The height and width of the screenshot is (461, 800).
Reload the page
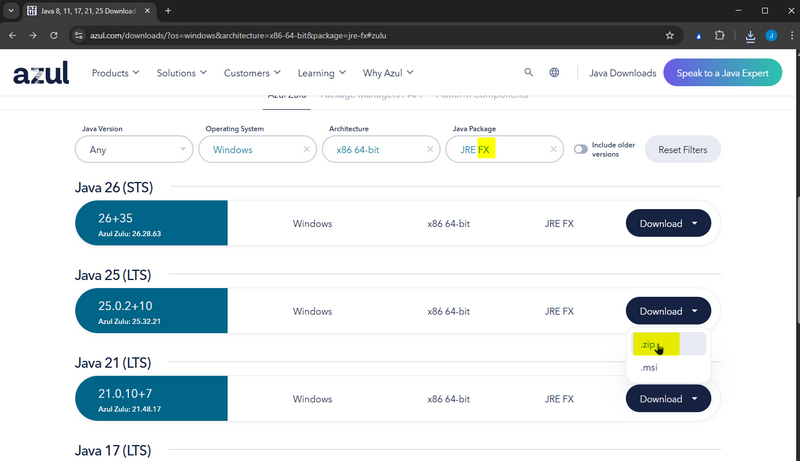(x=56, y=35)
